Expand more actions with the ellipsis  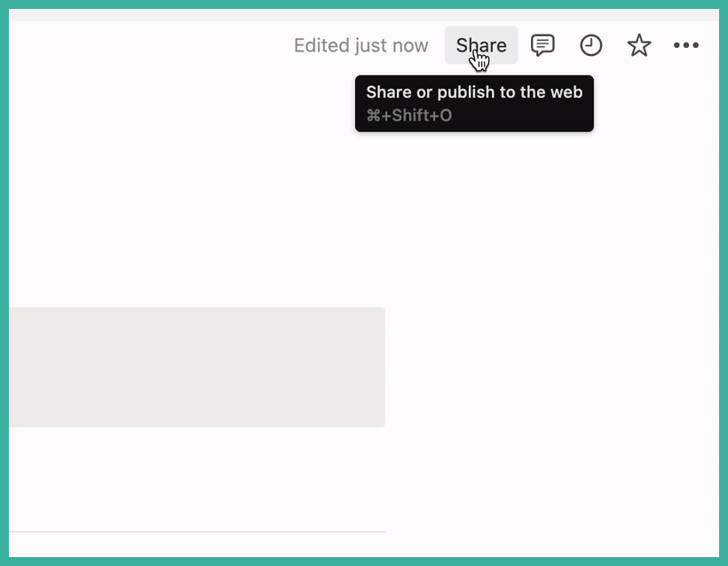[x=686, y=45]
